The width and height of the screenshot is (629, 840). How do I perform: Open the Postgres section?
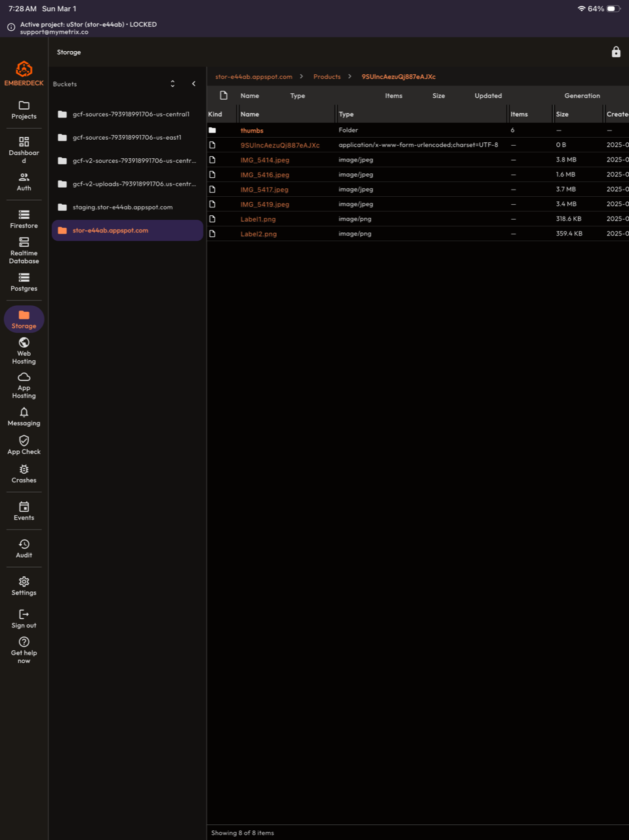24,282
